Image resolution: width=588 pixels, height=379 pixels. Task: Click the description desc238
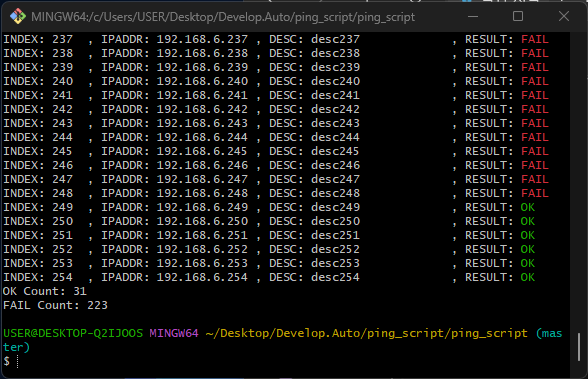tap(335, 53)
